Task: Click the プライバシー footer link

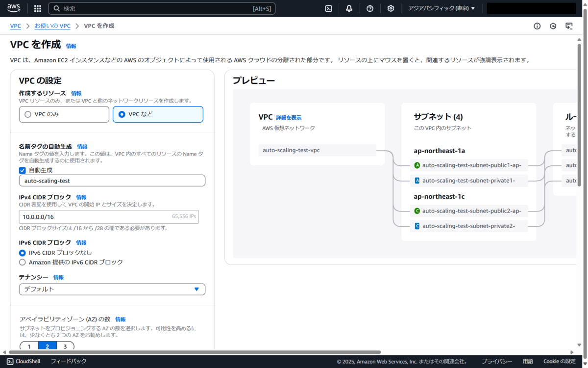Action: (x=497, y=361)
